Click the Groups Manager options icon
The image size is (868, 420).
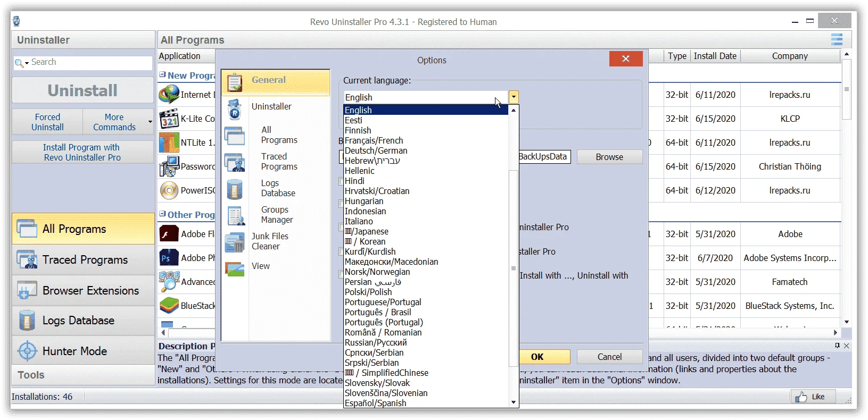pos(235,216)
